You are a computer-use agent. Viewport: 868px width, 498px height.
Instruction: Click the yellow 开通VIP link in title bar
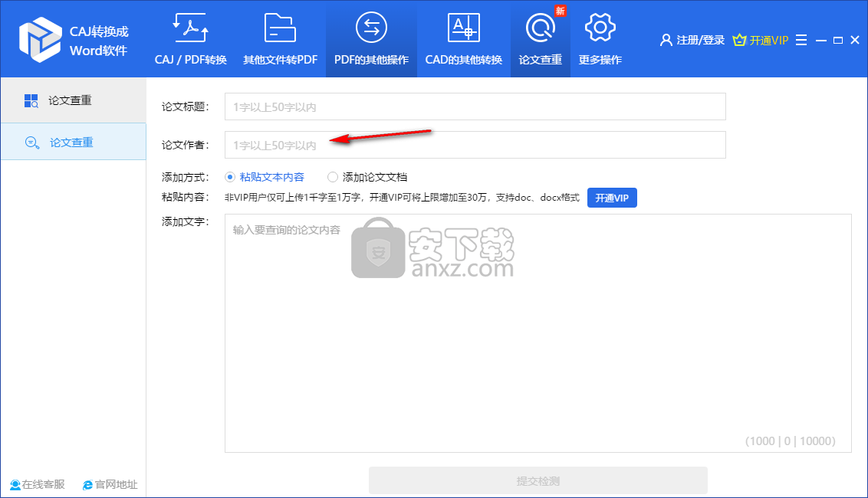[768, 41]
